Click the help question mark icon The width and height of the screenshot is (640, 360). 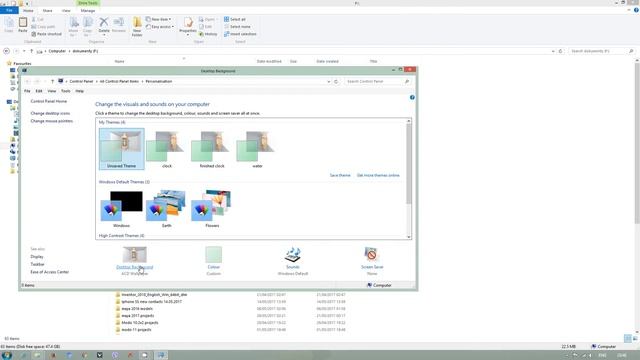(x=412, y=97)
